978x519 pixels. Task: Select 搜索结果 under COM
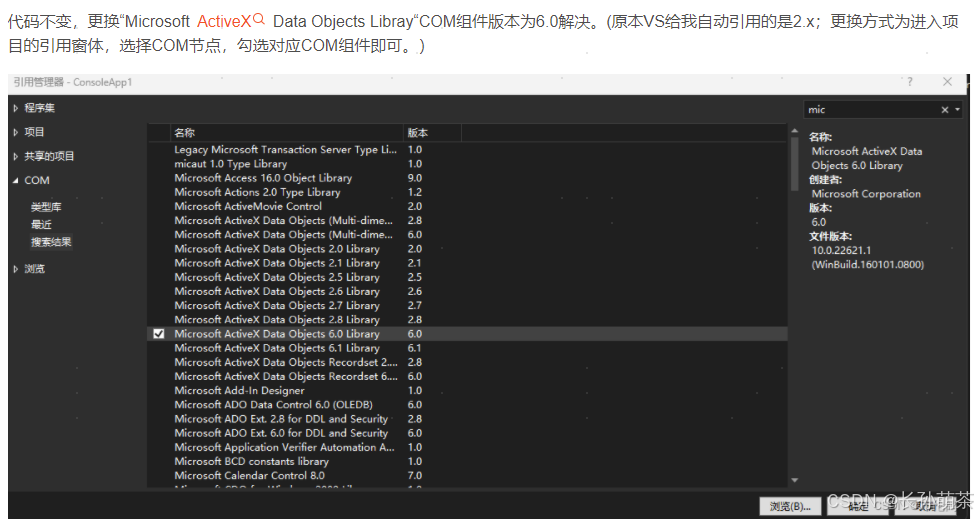click(x=51, y=242)
